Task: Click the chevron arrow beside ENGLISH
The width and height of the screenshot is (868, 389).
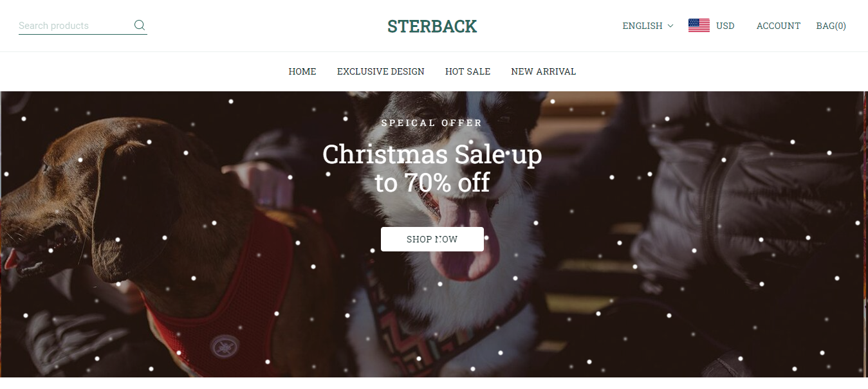Action: tap(670, 26)
